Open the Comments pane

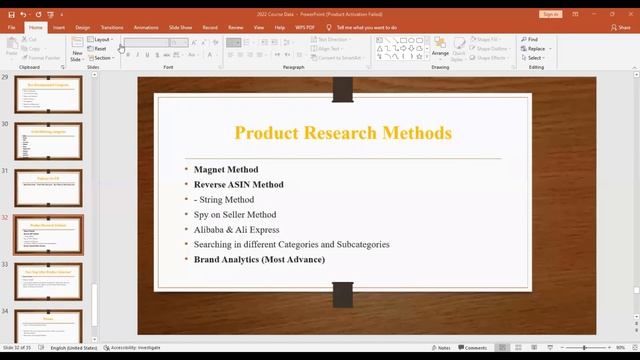473,348
